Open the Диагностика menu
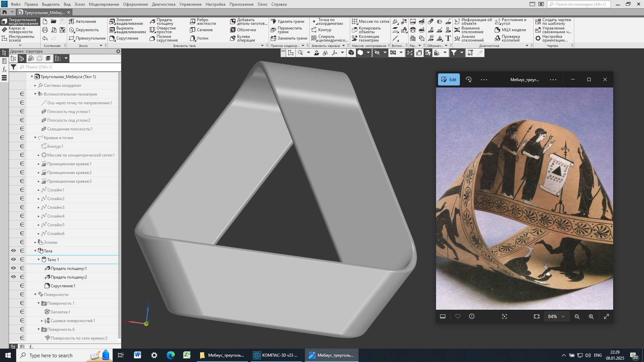The image size is (644, 362). pos(163,4)
